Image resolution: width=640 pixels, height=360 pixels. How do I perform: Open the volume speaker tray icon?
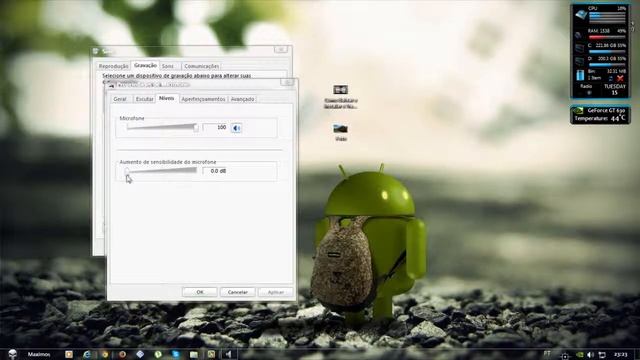(x=591, y=355)
